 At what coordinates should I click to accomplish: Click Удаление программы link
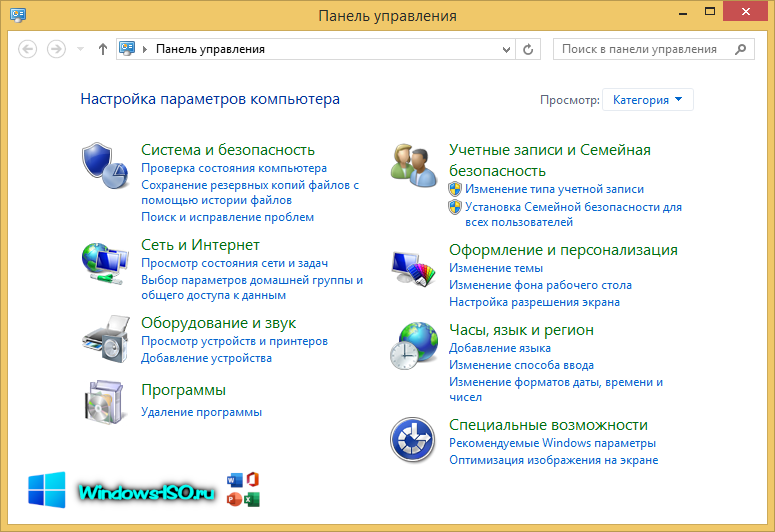coord(201,412)
